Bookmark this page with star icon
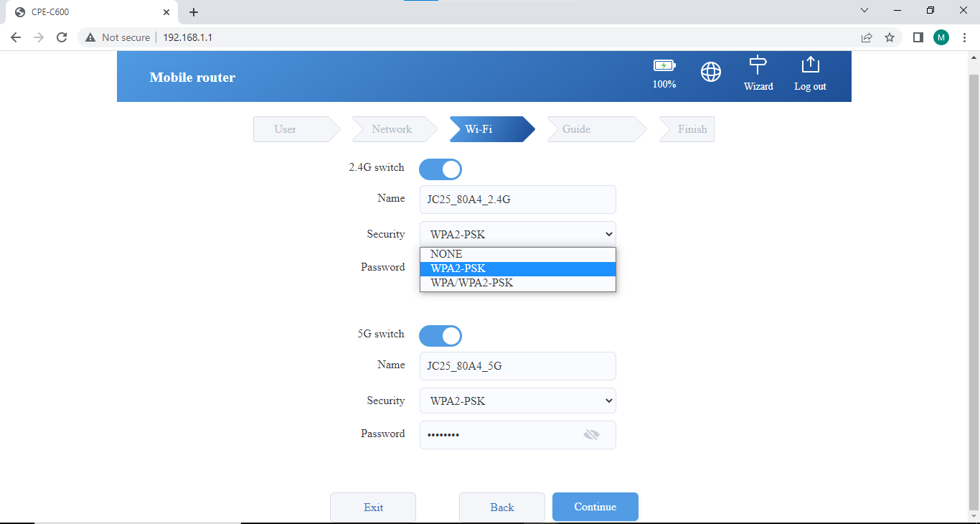 point(890,37)
